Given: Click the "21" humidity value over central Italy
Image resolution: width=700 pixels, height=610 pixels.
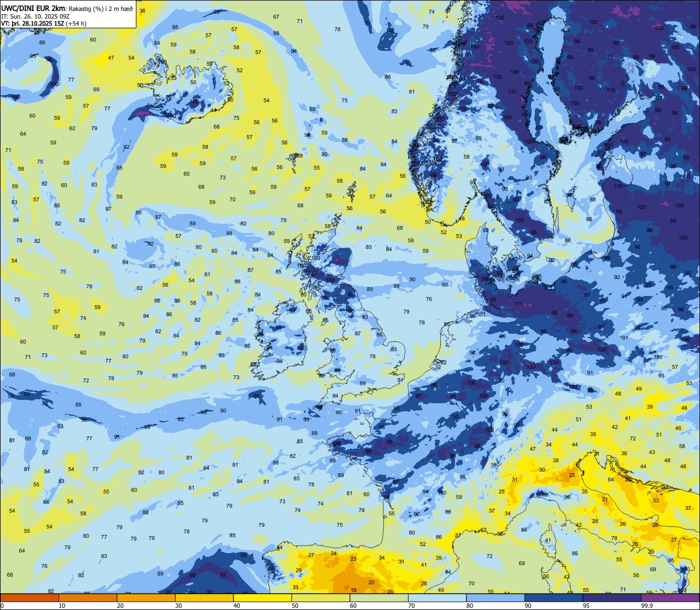Looking at the screenshot, I should click(x=605, y=499).
